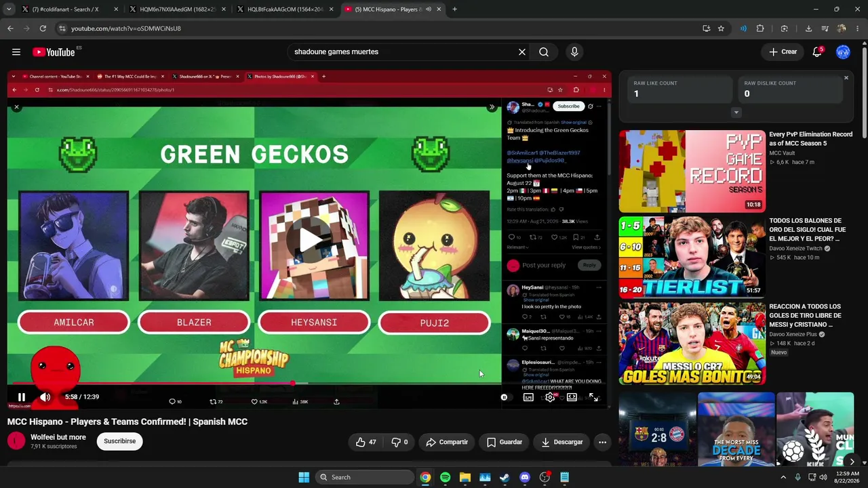868x488 pixels.
Task: Open Steam from the taskbar
Action: [x=505, y=477]
